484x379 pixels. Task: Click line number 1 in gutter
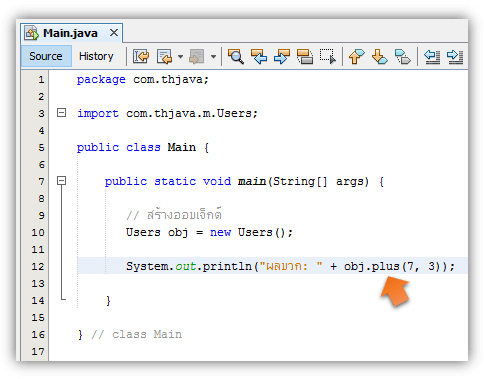[41, 80]
